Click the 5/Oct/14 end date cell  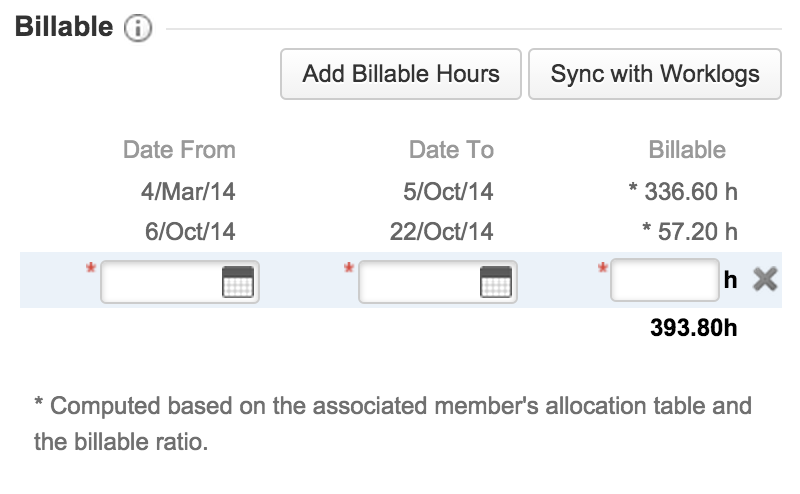click(450, 191)
